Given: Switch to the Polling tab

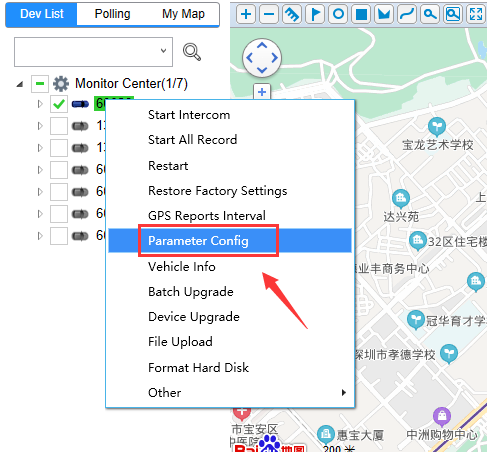Looking at the screenshot, I should [112, 14].
